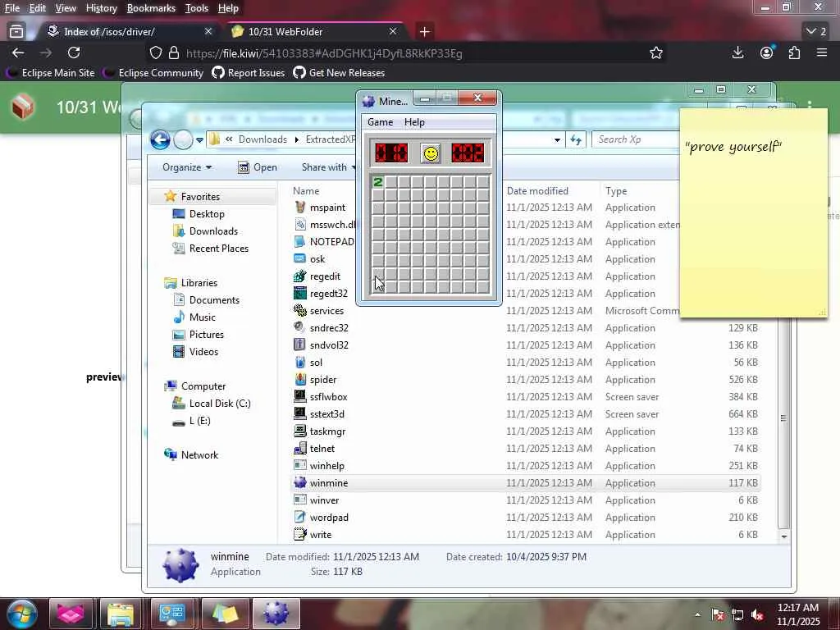Click the Windows Start button
Screen dimensions: 840x630
tap(21, 614)
